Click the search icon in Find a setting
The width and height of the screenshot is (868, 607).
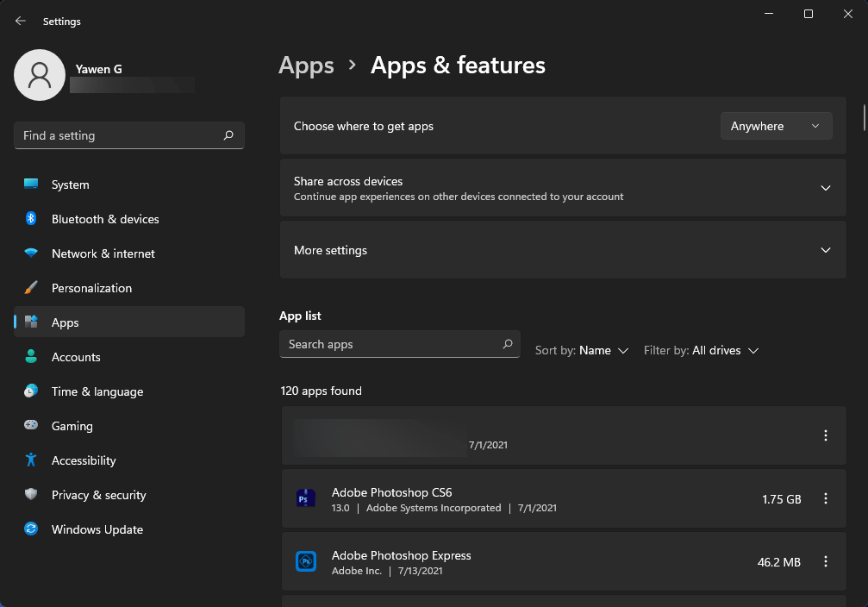228,135
